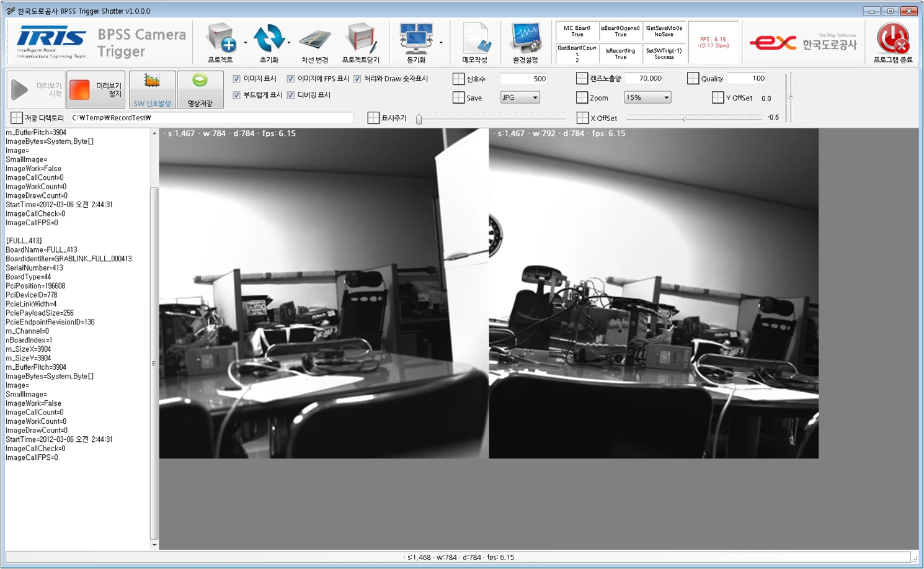Image resolution: width=924 pixels, height=569 pixels.
Task: Click the 영상저장 (save video) button
Action: click(x=200, y=90)
